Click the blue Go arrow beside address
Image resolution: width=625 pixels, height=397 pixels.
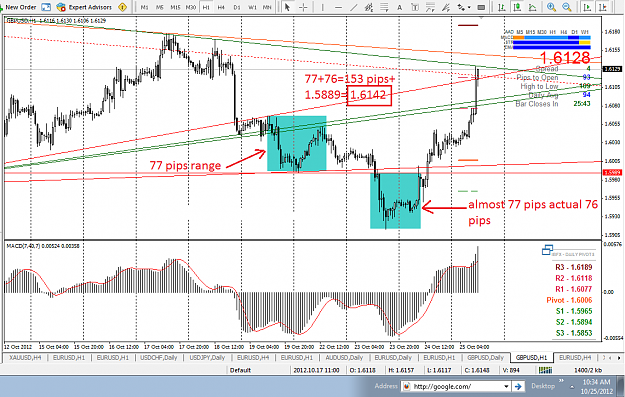[x=518, y=386]
